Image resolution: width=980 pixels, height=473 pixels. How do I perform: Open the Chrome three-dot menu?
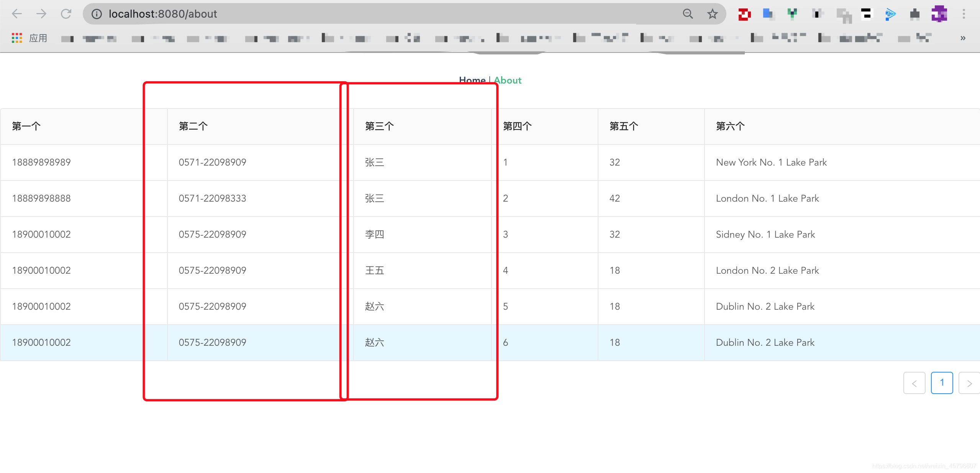964,14
